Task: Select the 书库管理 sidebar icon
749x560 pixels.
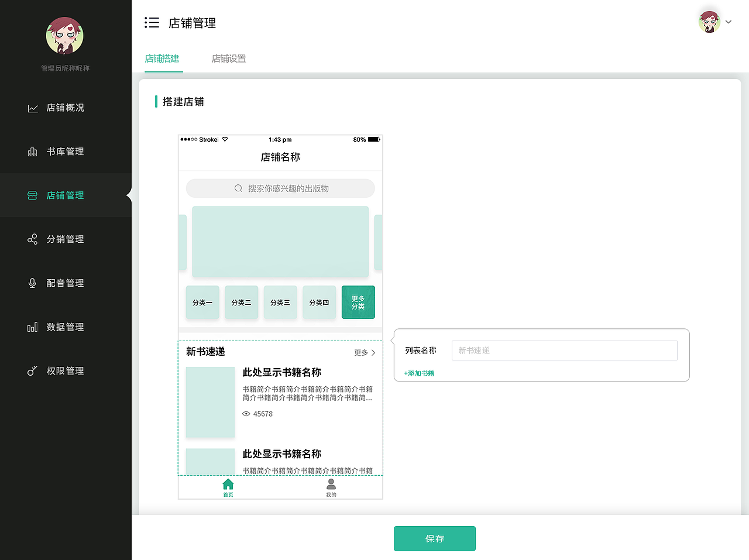Action: [x=33, y=151]
